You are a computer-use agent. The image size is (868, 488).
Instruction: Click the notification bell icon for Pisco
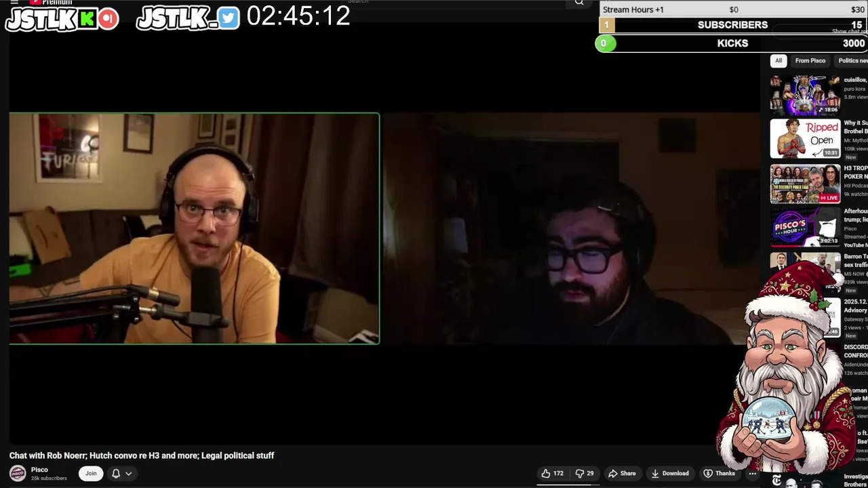coord(116,473)
